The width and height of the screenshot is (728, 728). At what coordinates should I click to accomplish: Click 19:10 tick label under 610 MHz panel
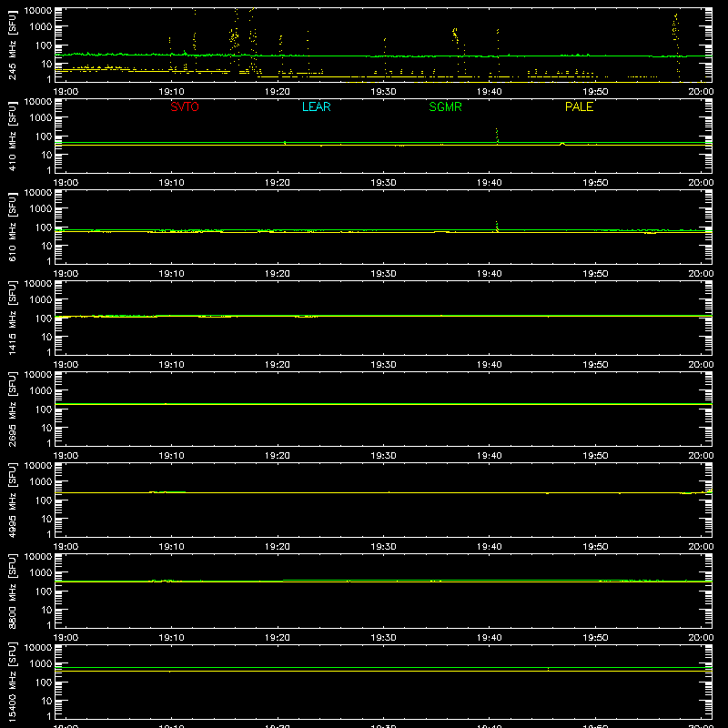pos(171,274)
